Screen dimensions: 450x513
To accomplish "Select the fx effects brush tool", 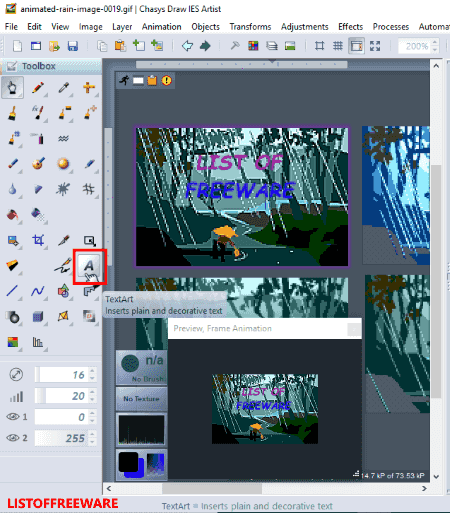I will [x=38, y=113].
